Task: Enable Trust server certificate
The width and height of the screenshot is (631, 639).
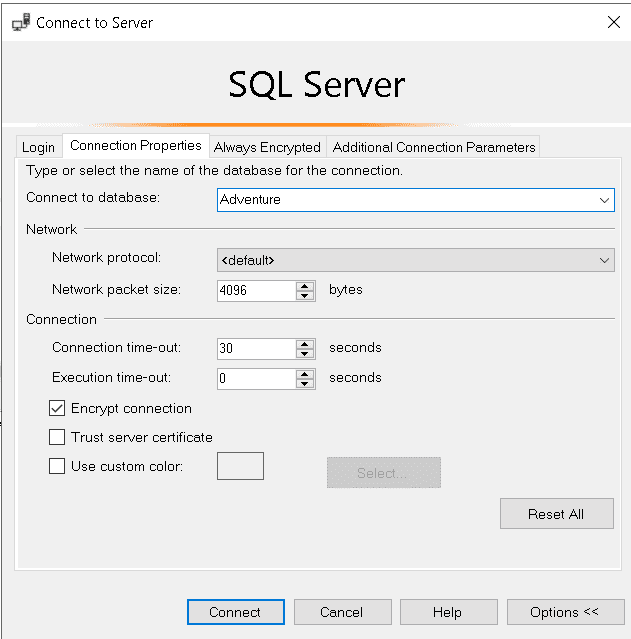Action: tap(57, 437)
